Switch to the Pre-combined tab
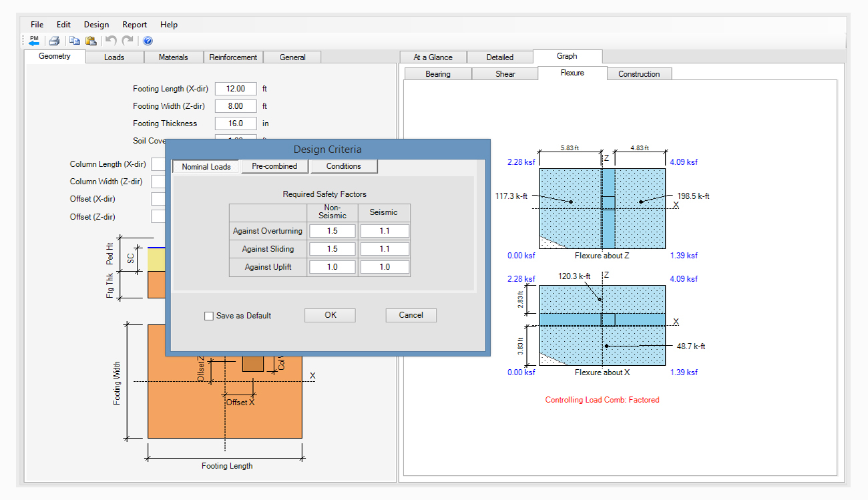 274,166
